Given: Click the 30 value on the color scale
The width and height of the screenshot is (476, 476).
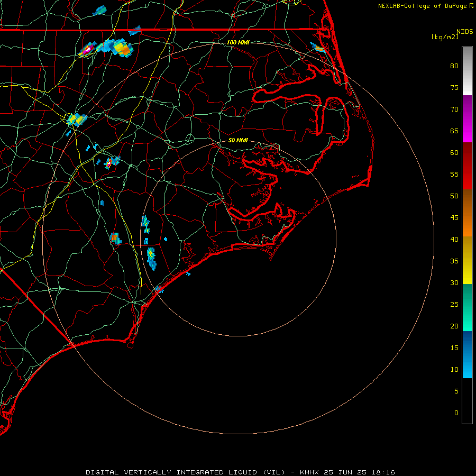Looking at the screenshot, I should pyautogui.click(x=454, y=282).
